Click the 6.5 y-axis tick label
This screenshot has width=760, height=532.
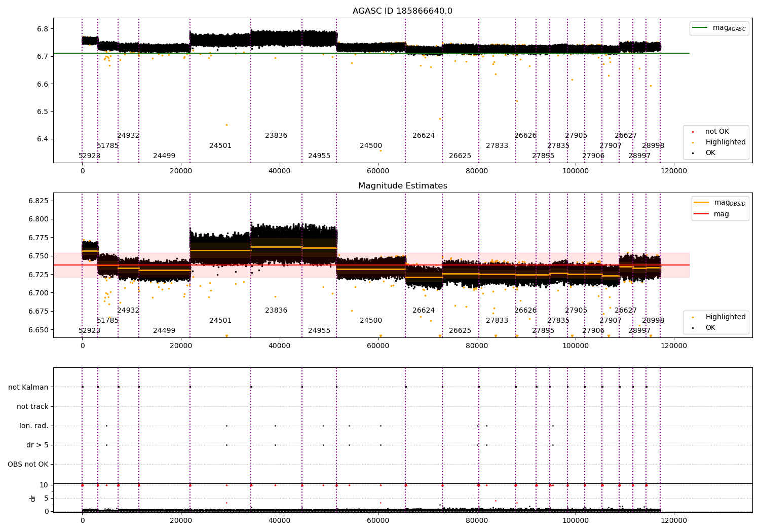[x=43, y=112]
